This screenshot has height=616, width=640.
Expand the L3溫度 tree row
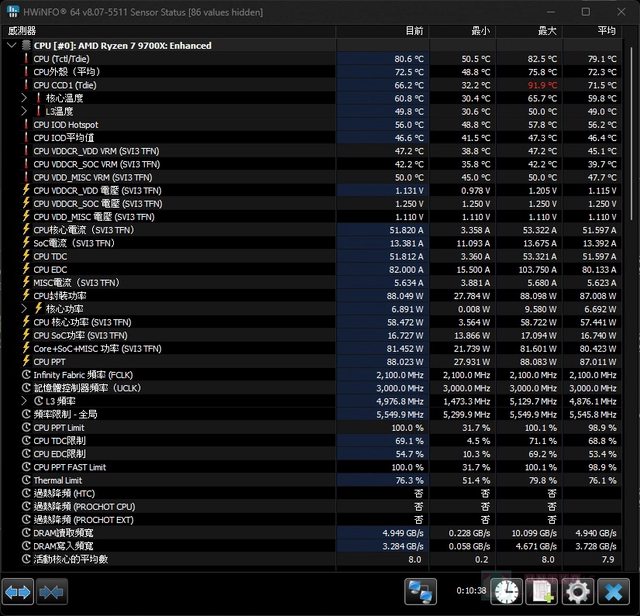point(24,111)
